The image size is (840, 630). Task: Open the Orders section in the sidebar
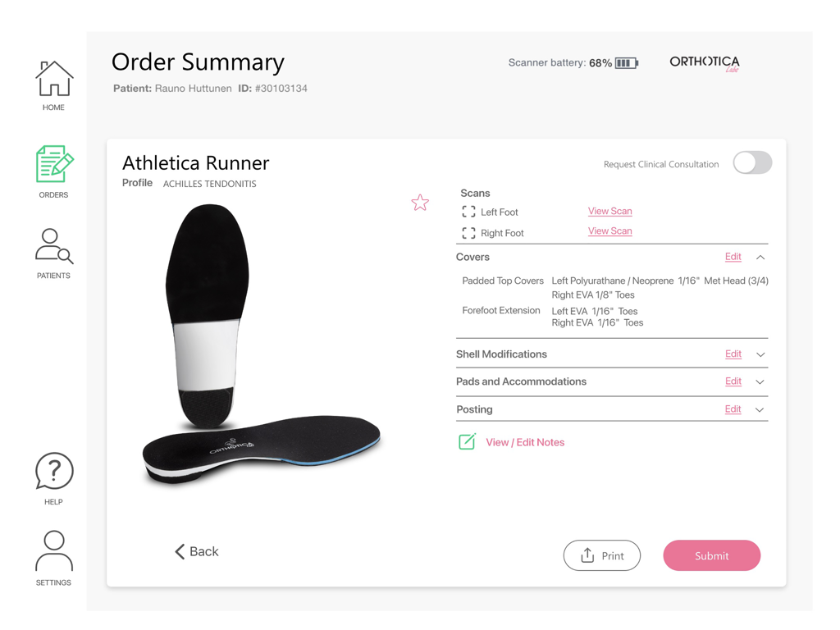[x=52, y=168]
